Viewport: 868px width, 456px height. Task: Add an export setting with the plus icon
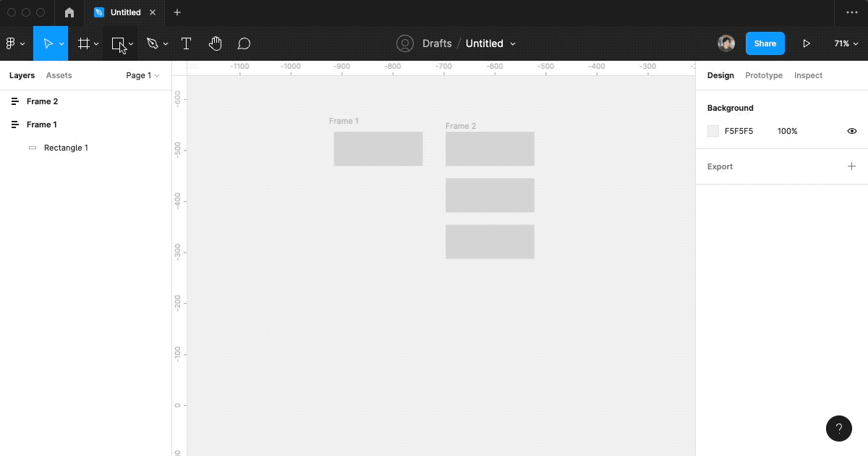pyautogui.click(x=851, y=166)
